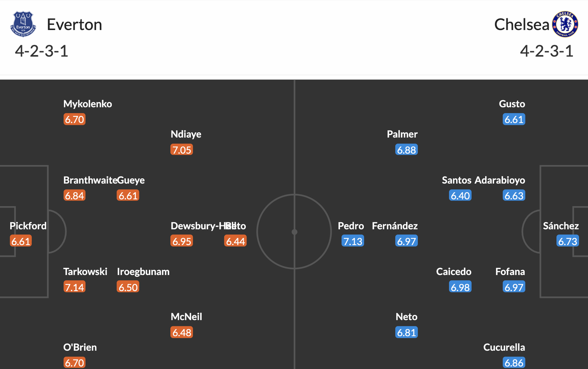Click Beto's 6.44 rating badge
588x369 pixels.
point(236,241)
